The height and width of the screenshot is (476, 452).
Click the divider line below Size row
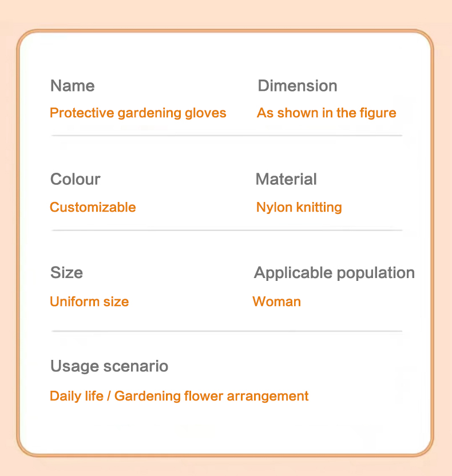pyautogui.click(x=227, y=331)
